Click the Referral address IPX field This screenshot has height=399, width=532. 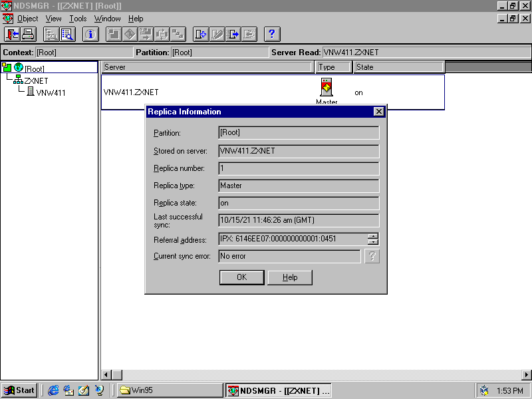pyautogui.click(x=293, y=239)
